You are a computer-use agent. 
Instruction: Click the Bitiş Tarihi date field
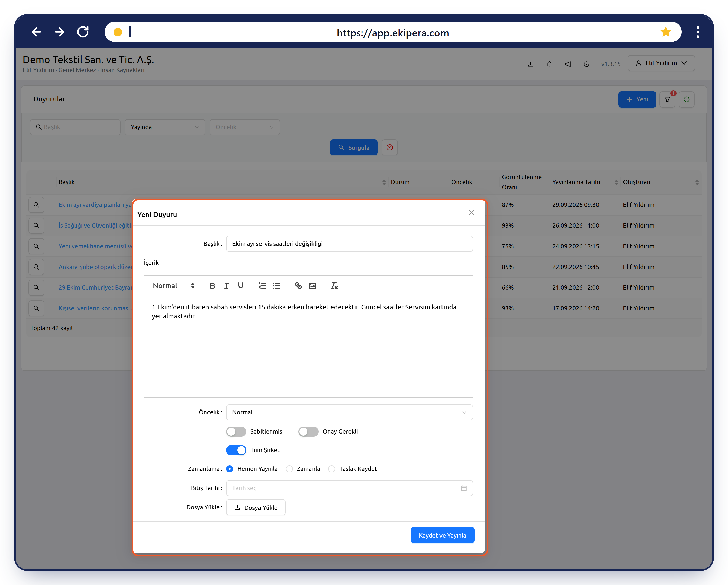click(x=349, y=488)
